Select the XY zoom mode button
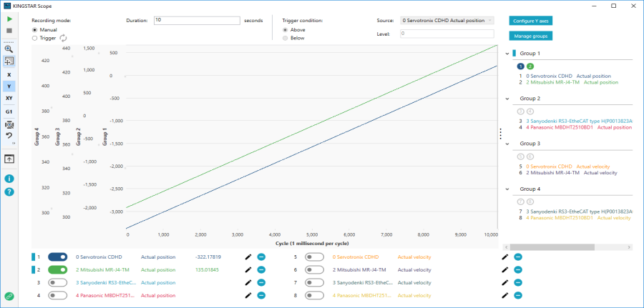Viewport: 644px width, 308px height. tap(9, 98)
